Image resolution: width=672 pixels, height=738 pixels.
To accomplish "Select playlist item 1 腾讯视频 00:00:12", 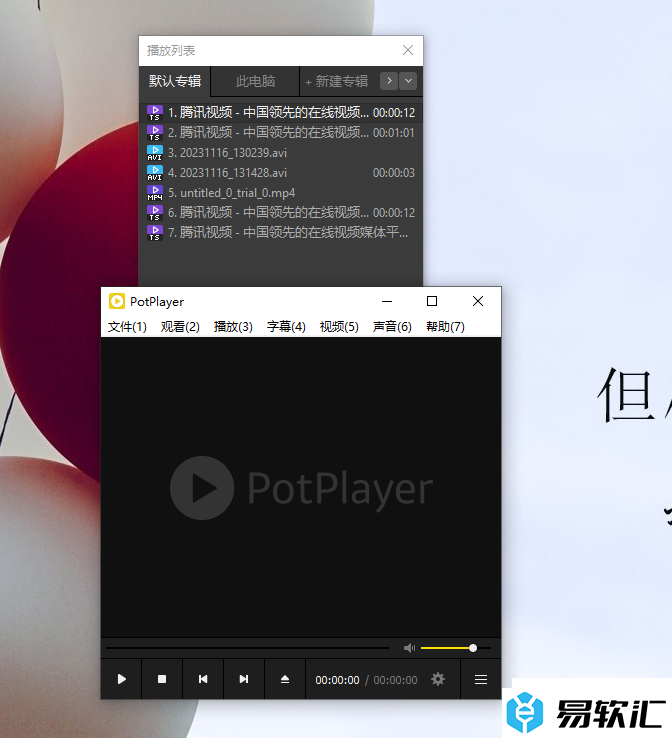I will pos(281,112).
